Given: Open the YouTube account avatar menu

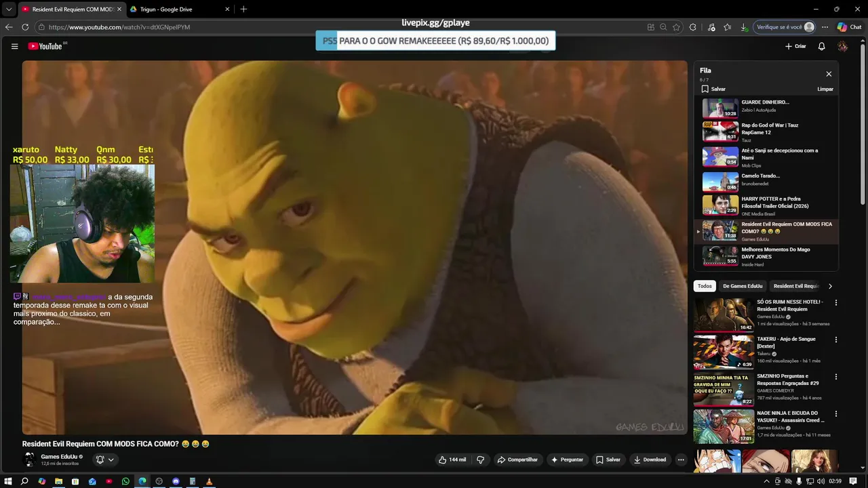Looking at the screenshot, I should (x=842, y=46).
